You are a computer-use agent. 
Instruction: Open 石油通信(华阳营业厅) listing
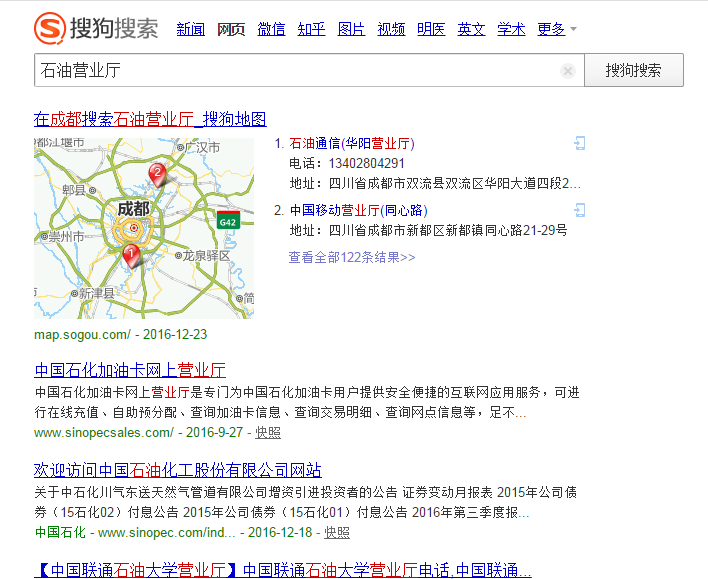352,144
